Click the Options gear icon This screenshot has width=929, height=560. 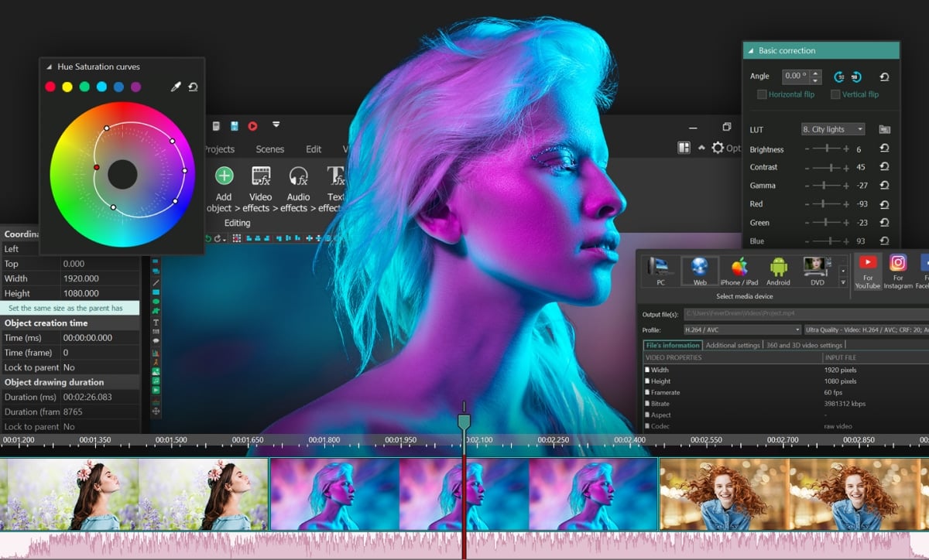click(718, 148)
